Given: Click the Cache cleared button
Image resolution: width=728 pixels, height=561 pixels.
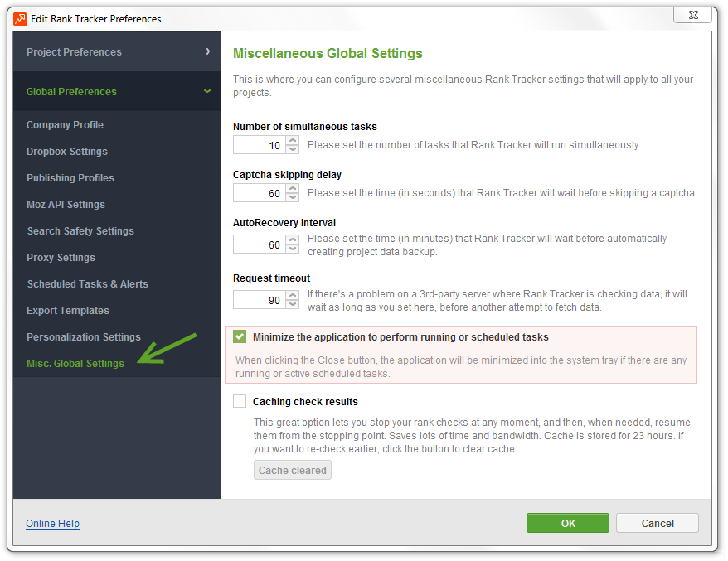Looking at the screenshot, I should click(x=293, y=470).
